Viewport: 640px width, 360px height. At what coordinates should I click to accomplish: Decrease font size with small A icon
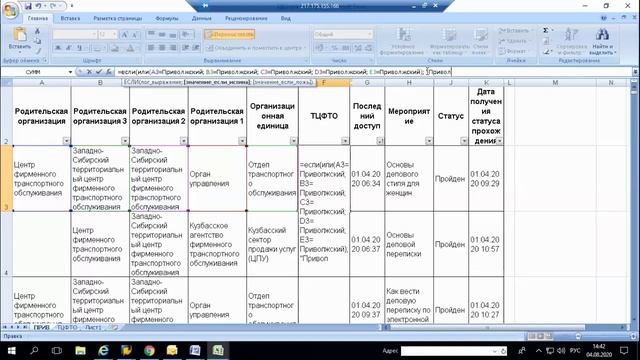[x=135, y=35]
